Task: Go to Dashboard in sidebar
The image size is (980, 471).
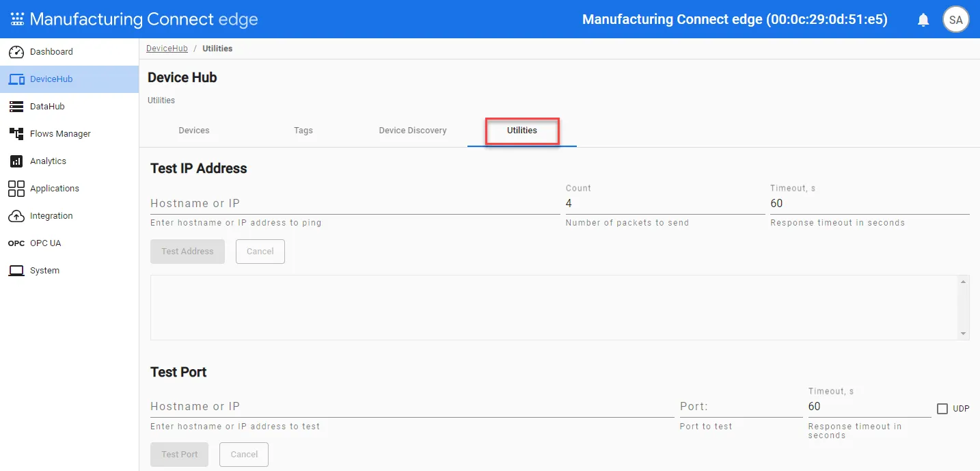Action: (69, 52)
